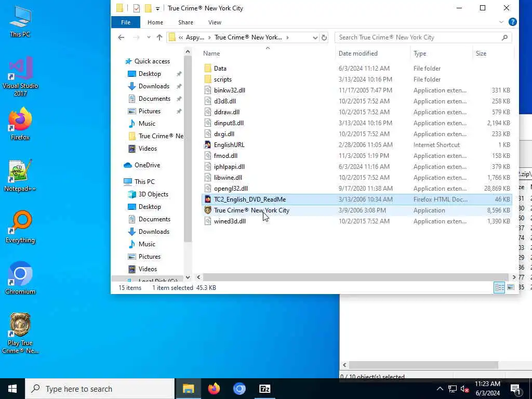This screenshot has width=532, height=399.
Task: Launch Visual Studio 2017 desktop shortcut
Action: (20, 76)
